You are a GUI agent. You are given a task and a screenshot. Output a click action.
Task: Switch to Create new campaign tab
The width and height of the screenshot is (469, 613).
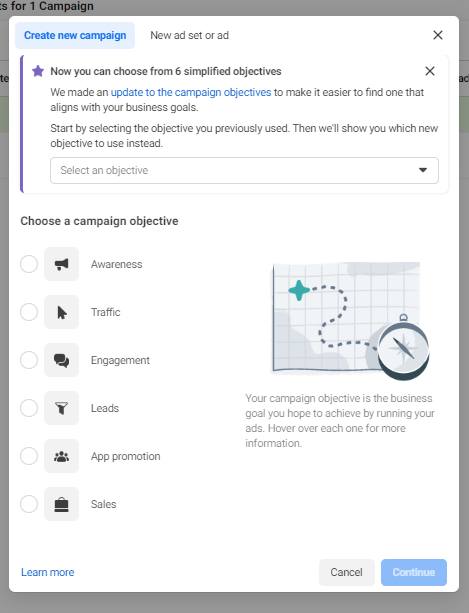coord(75,36)
